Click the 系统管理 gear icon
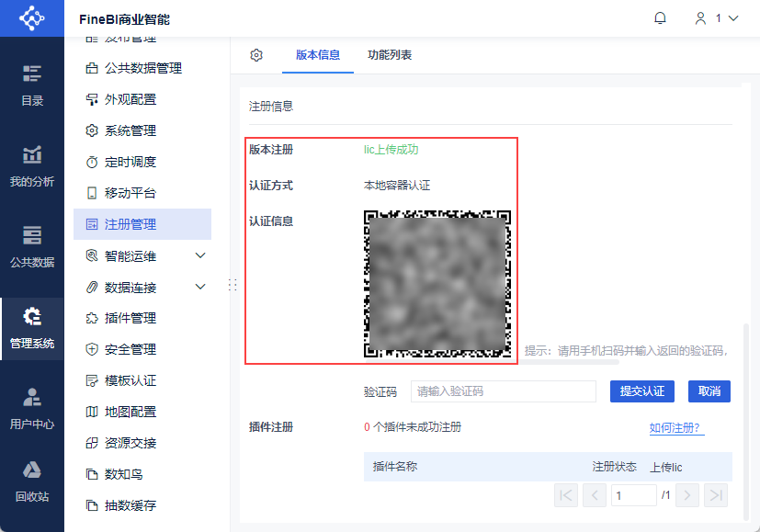The width and height of the screenshot is (760, 532). tap(92, 130)
